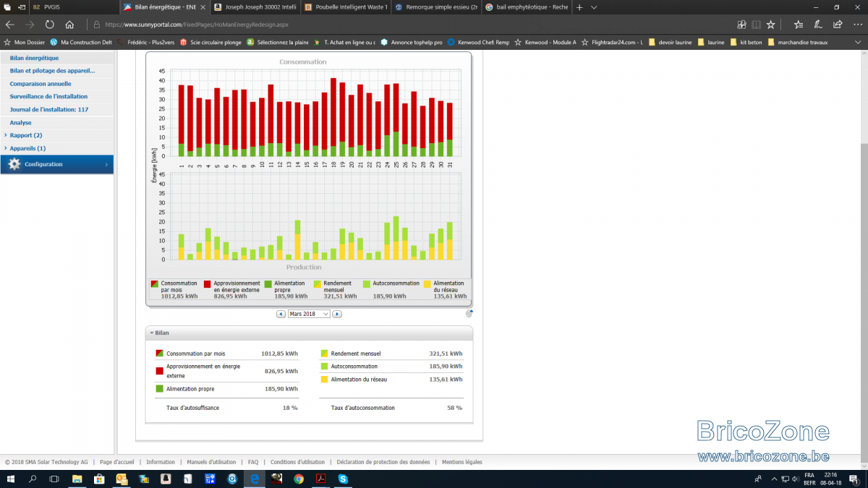Click the browser home icon
Image resolution: width=868 pixels, height=488 pixels.
click(69, 24)
